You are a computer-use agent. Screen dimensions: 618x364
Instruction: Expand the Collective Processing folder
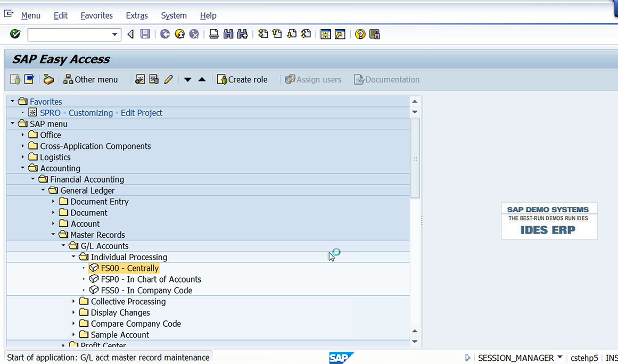pyautogui.click(x=73, y=301)
